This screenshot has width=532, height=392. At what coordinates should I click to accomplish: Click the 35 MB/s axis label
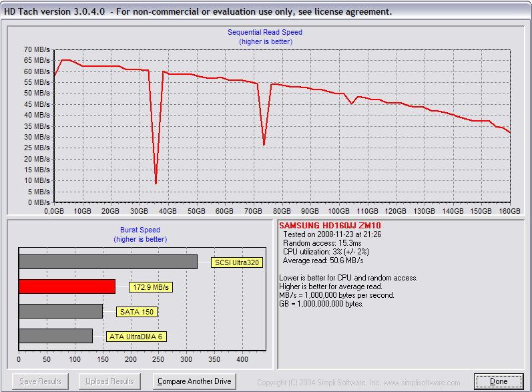tap(37, 126)
